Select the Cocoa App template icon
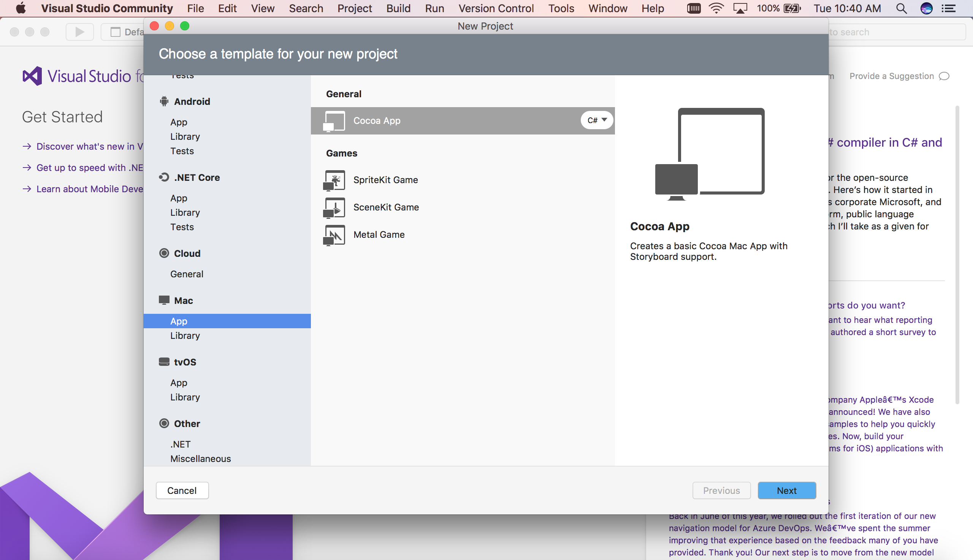The image size is (973, 560). (334, 121)
